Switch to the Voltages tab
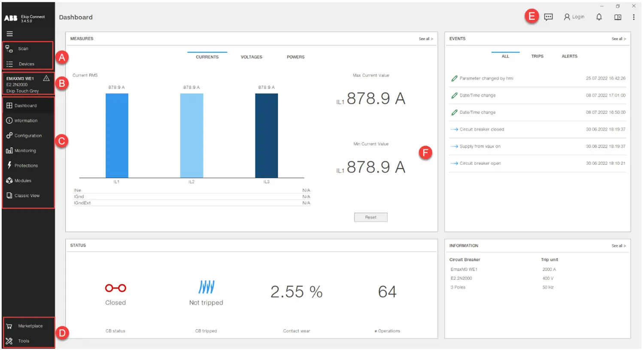This screenshot has width=644, height=350. [x=251, y=57]
